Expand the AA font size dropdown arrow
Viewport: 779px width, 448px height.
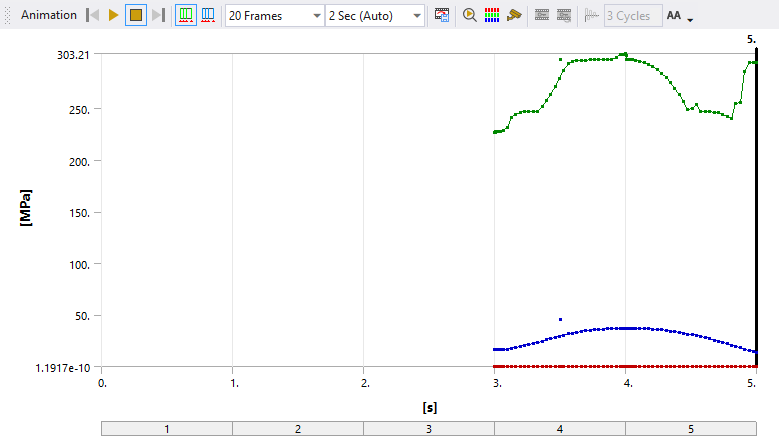coord(690,20)
